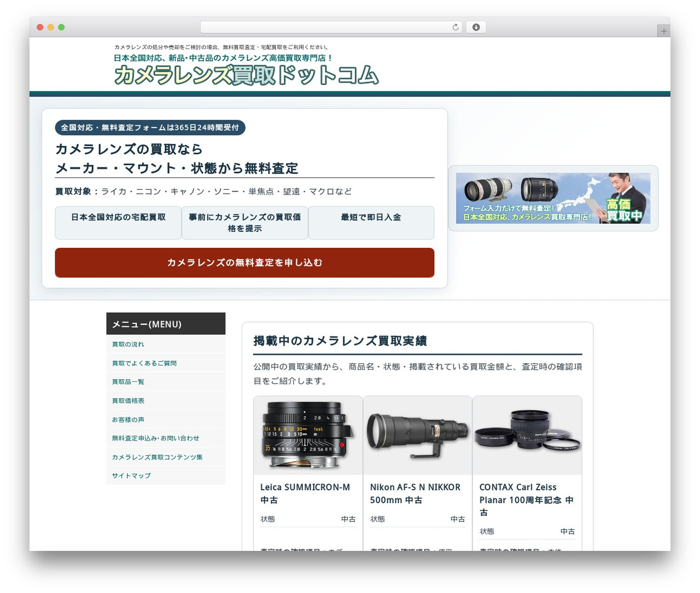The height and width of the screenshot is (593, 700).
Task: Click the browser reload icon
Action: [456, 27]
